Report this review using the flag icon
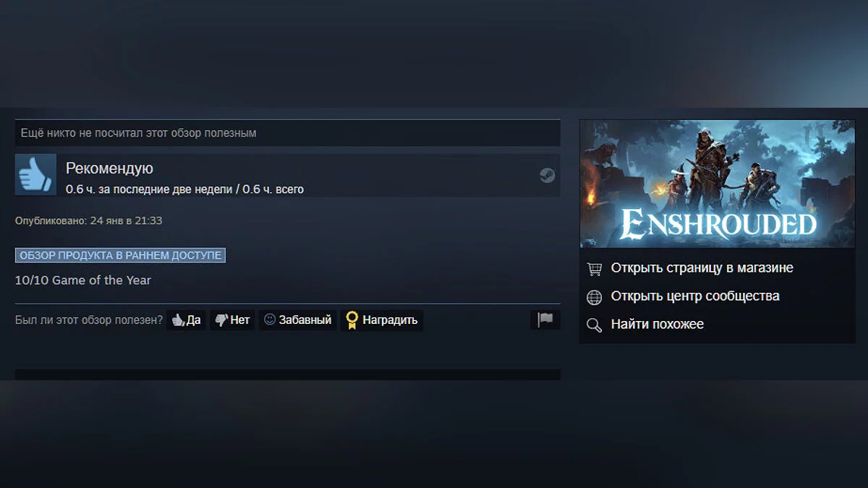The height and width of the screenshot is (488, 868). pyautogui.click(x=545, y=320)
